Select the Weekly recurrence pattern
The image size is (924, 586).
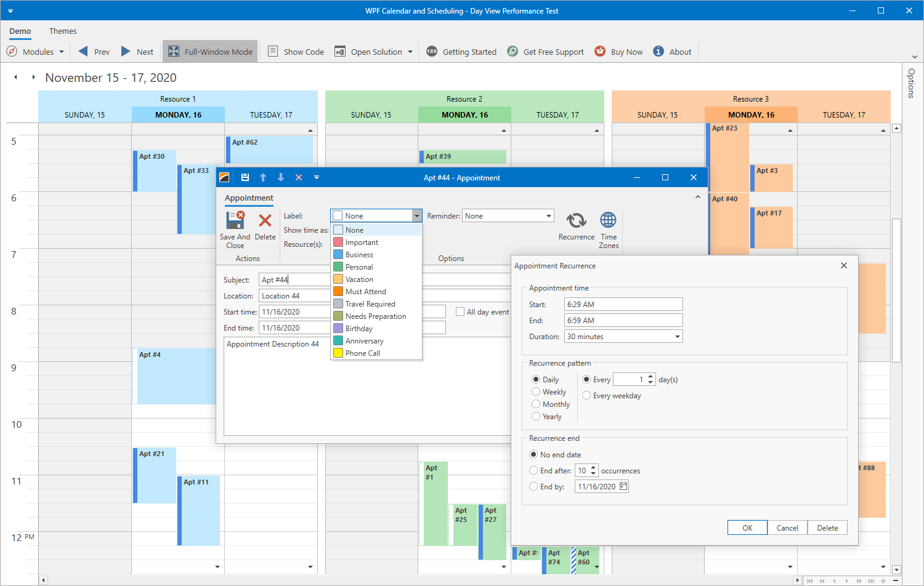(x=537, y=391)
